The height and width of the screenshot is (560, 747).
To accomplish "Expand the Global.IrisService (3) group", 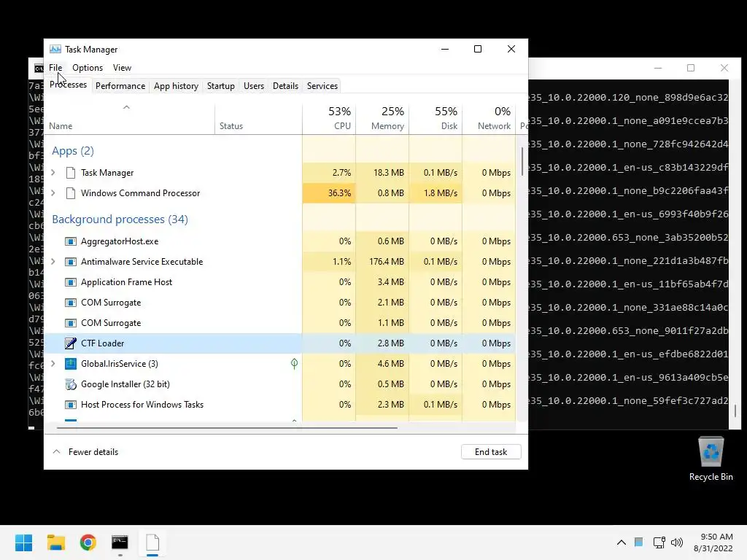I will [x=53, y=364].
